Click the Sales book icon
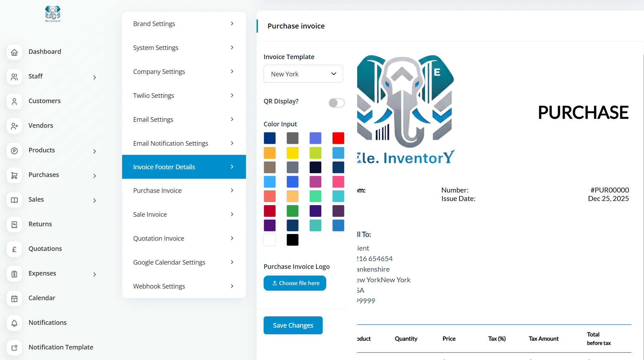 coord(14,200)
